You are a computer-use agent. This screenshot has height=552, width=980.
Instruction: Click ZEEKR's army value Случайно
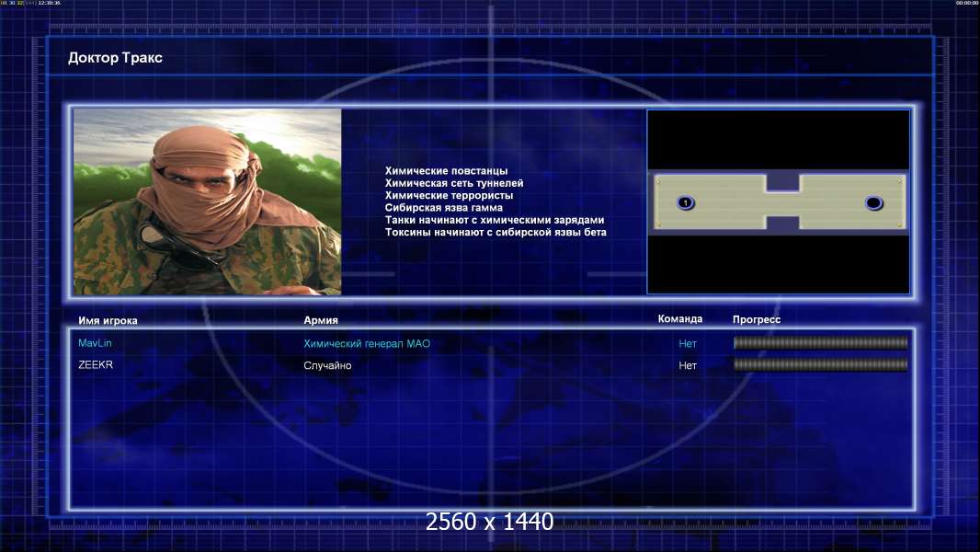click(327, 365)
